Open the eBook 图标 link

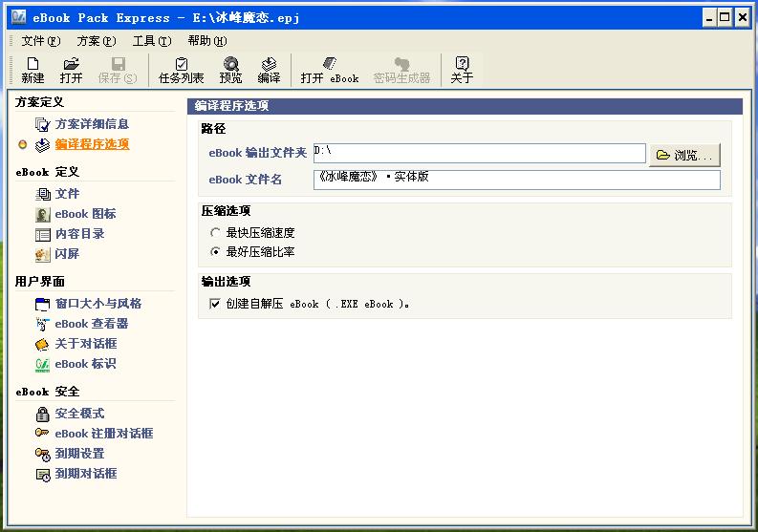[x=86, y=214]
